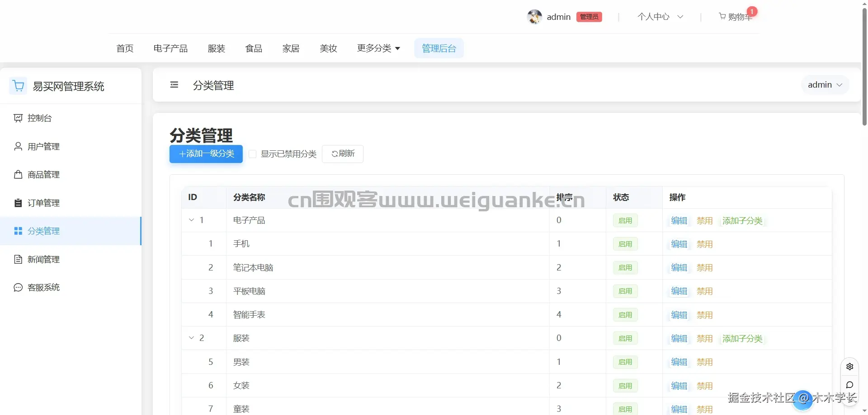
Task: Click the 添加一级分类 button
Action: 206,154
